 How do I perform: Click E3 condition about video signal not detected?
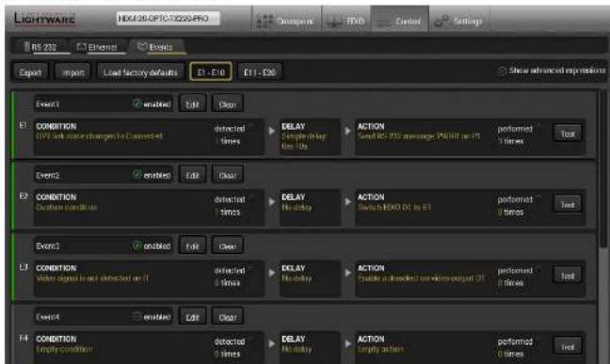pos(92,278)
